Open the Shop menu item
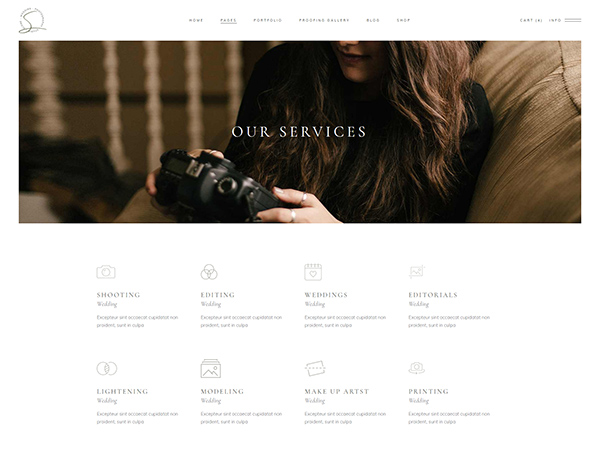 pos(404,20)
